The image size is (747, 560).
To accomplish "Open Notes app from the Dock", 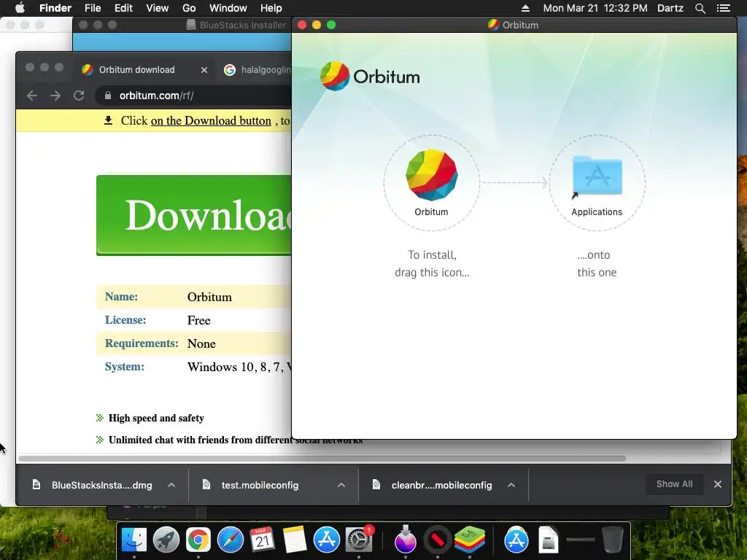I will pos(295,540).
